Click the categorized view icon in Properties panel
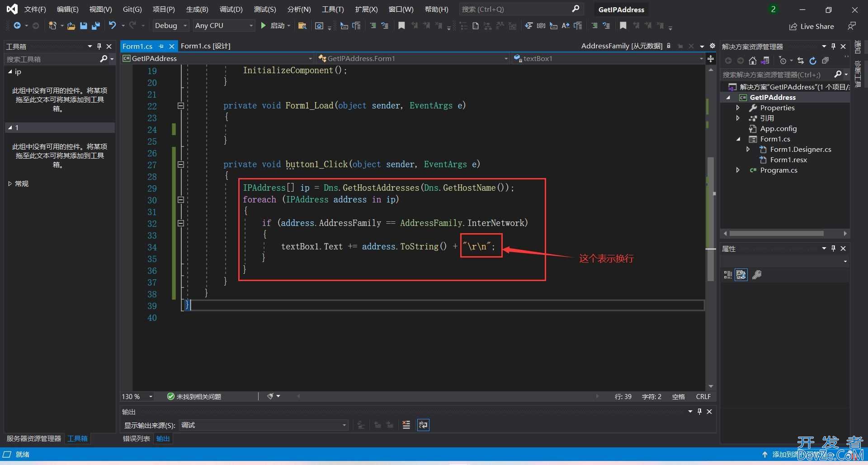The height and width of the screenshot is (465, 868). point(728,275)
